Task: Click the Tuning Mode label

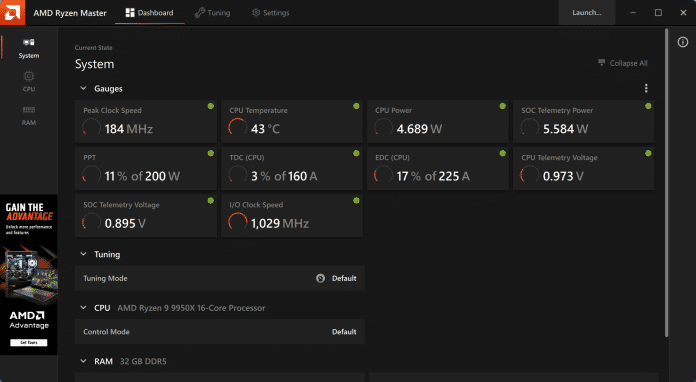Action: [x=105, y=278]
